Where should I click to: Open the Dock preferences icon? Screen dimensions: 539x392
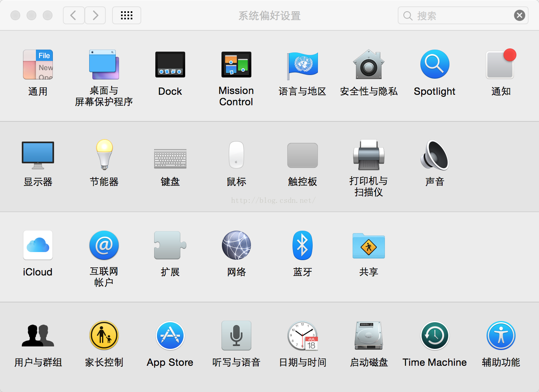click(x=170, y=65)
